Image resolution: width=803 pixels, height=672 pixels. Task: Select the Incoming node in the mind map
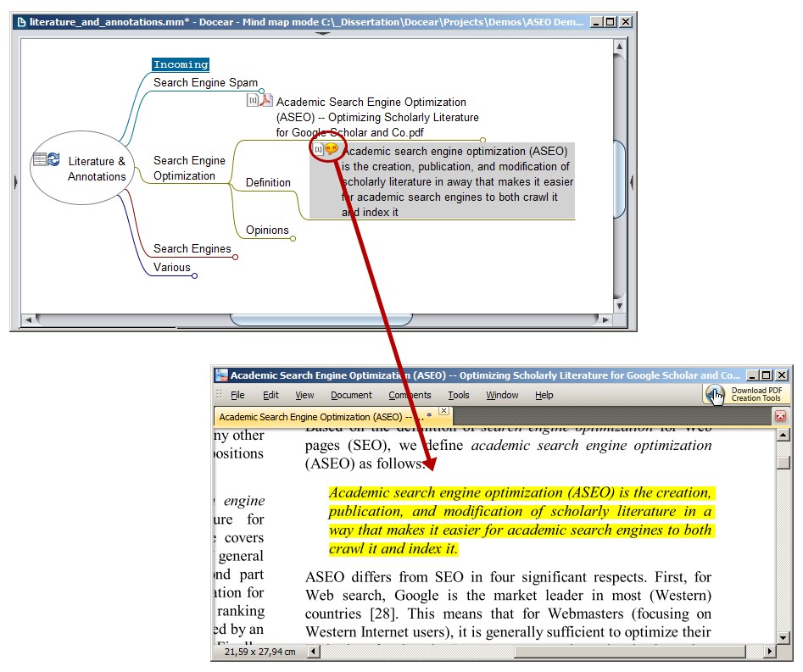pos(181,64)
